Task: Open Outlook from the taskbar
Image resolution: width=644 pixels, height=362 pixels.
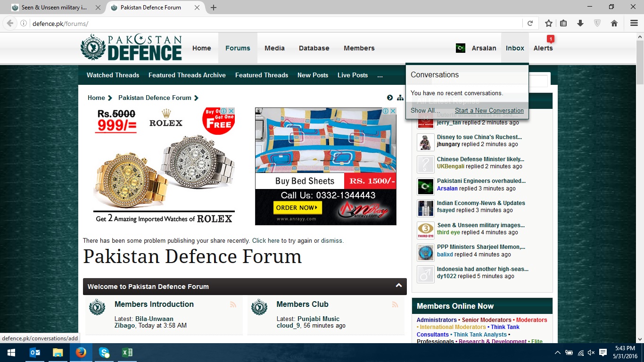Action: point(35,353)
